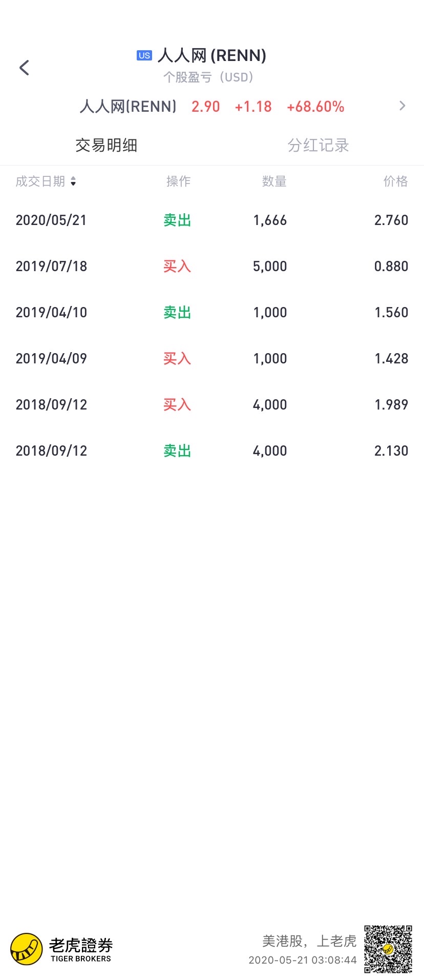The height and width of the screenshot is (980, 424).
Task: Tap the Tiger Brokers logo icon
Action: [27, 949]
